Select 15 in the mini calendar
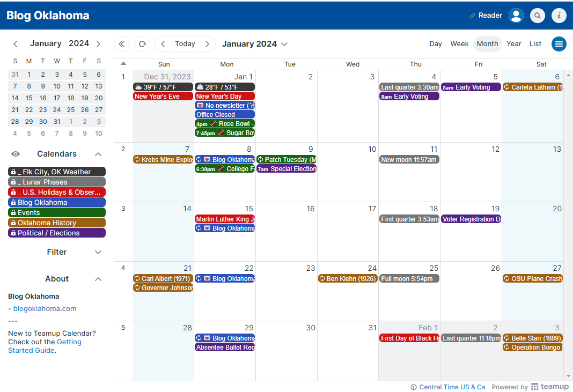Viewport: 573px width, 392px height. pos(29,98)
